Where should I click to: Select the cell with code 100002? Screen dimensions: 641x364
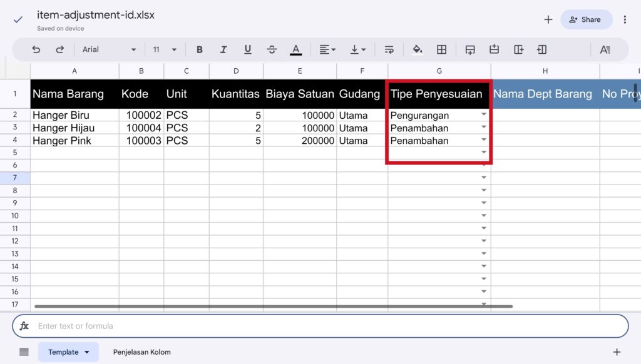click(141, 115)
